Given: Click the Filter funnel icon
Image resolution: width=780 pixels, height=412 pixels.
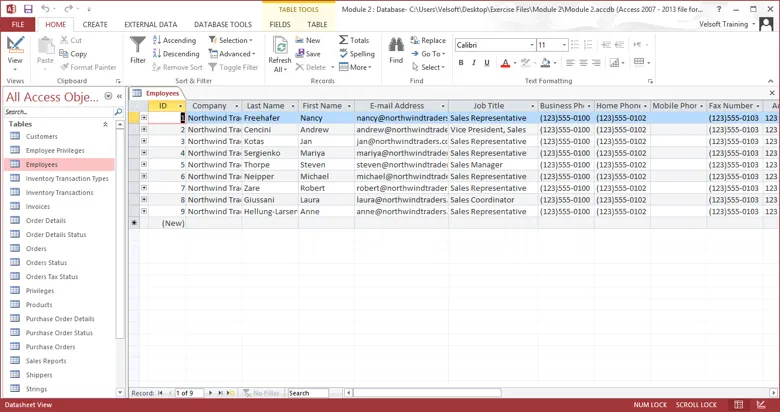Looking at the screenshot, I should (138, 50).
